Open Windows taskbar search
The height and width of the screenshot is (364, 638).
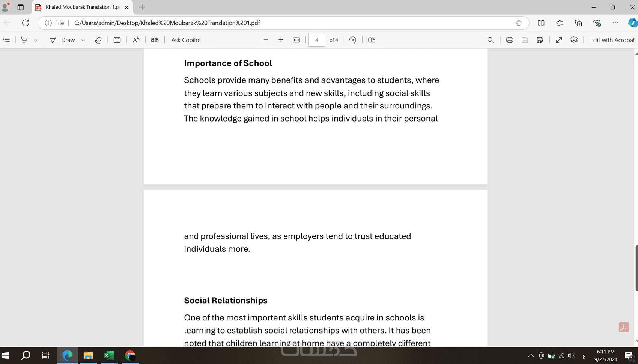(26, 355)
